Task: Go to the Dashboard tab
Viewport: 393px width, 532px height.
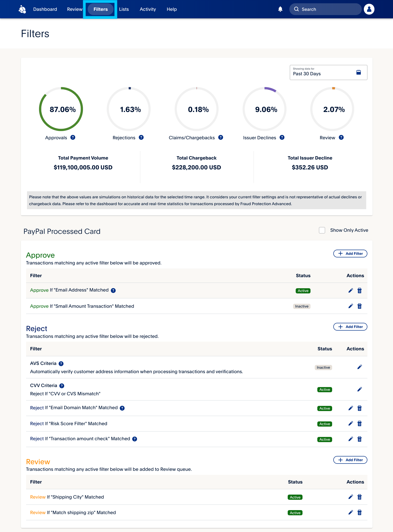Action: (45, 9)
